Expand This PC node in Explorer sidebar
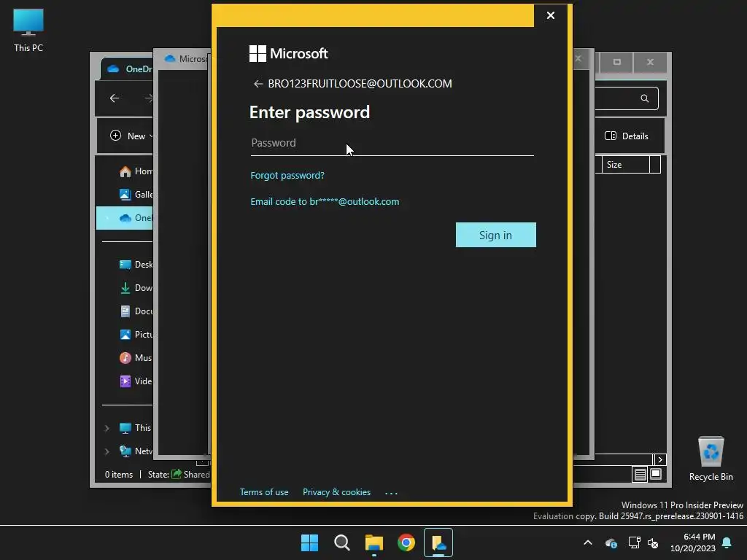The image size is (747, 560). coord(107,428)
